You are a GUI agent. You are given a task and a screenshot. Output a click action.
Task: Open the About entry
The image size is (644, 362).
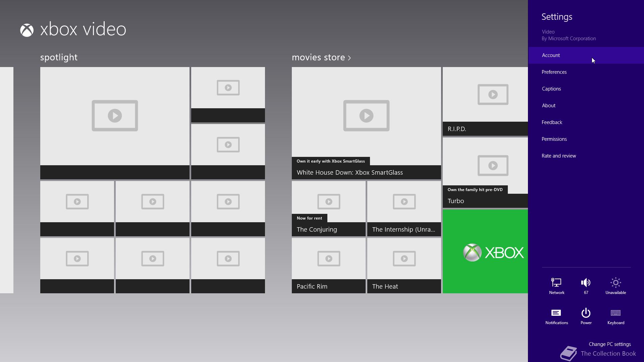[x=586, y=106]
